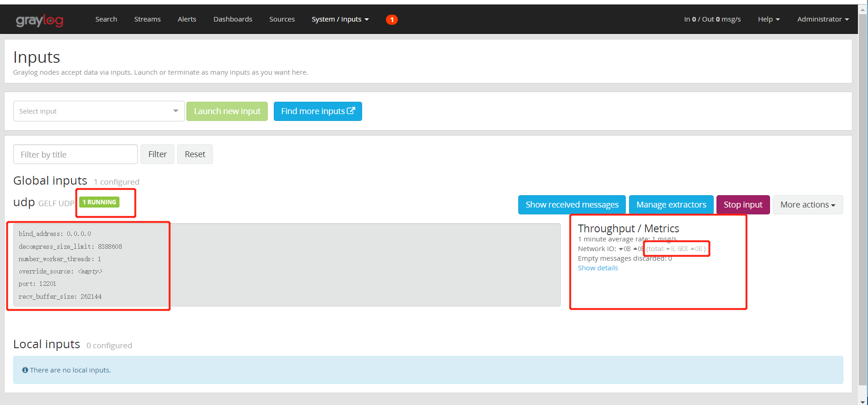
Task: Click 'override_source: <empty>' text
Action: coord(60,272)
